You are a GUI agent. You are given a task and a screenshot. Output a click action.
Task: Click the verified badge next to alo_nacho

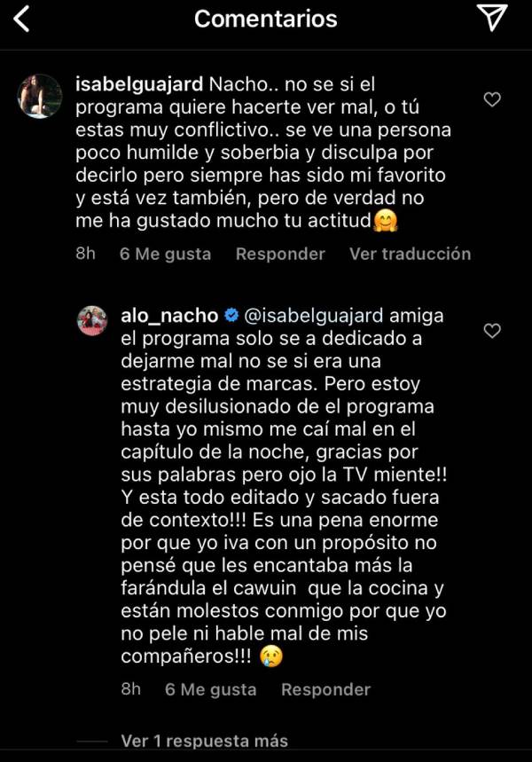(231, 315)
